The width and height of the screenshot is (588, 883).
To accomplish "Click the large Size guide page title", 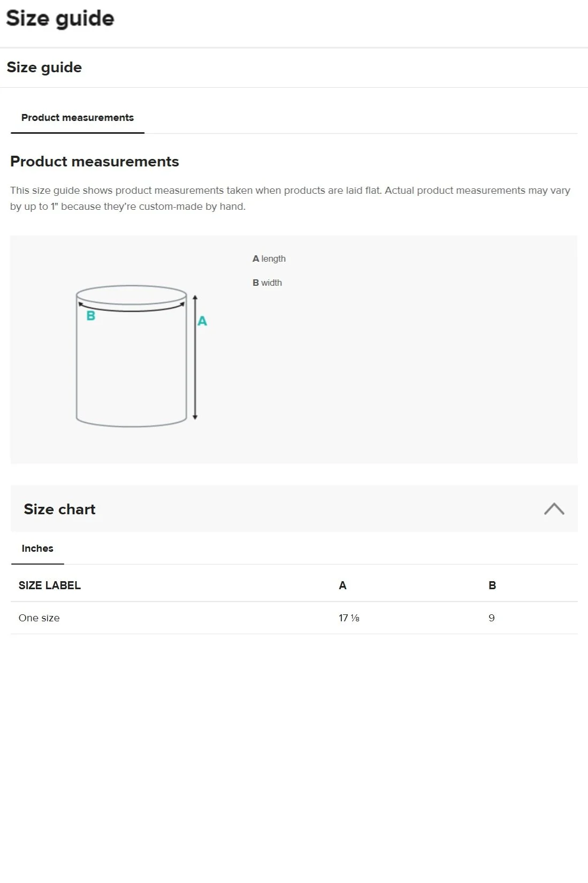I will point(60,19).
